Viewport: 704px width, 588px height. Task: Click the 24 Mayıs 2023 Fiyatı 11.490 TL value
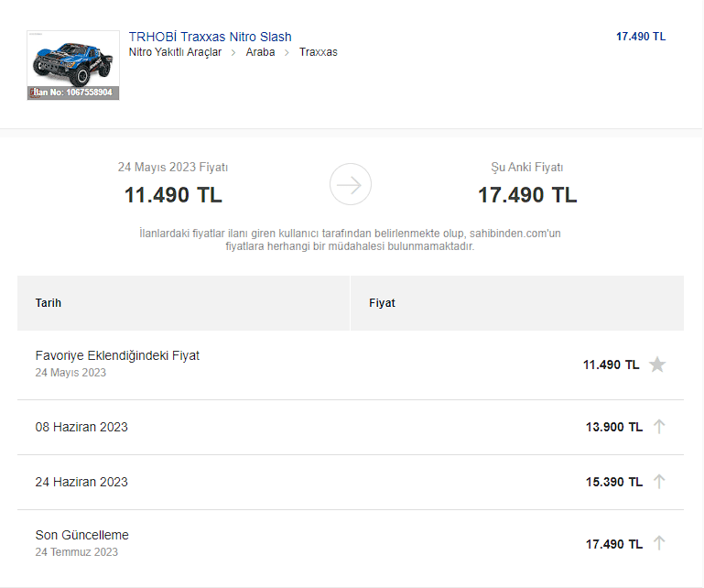(x=173, y=195)
